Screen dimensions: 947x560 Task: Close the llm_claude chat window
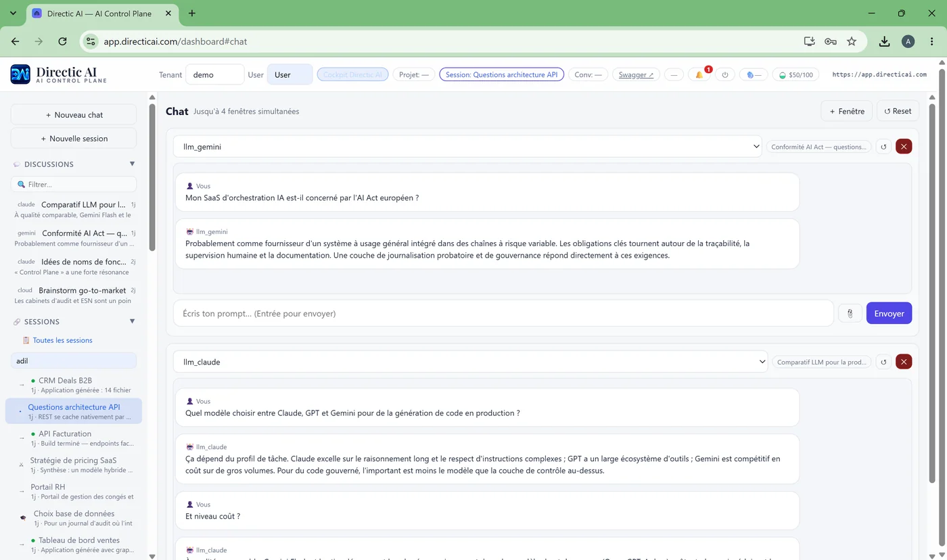[x=904, y=362]
